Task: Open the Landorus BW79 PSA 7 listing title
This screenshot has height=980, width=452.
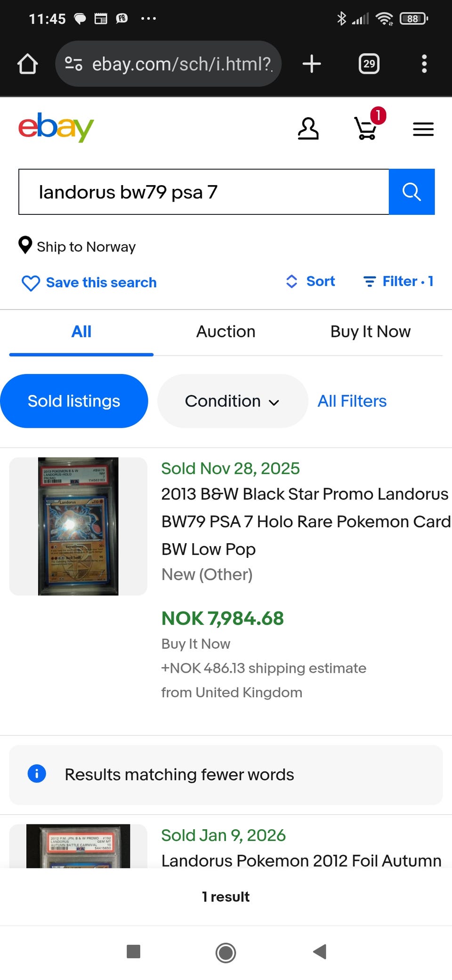Action: coord(305,521)
